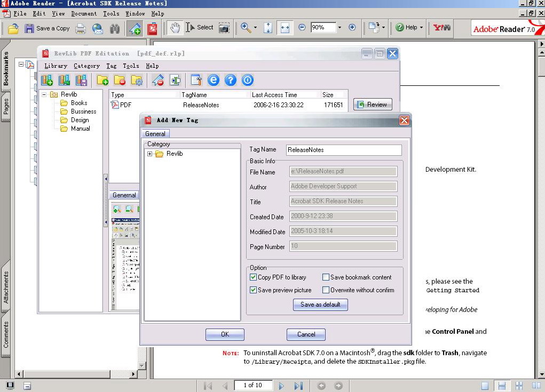Click the email globe icon in Reader

97,28
